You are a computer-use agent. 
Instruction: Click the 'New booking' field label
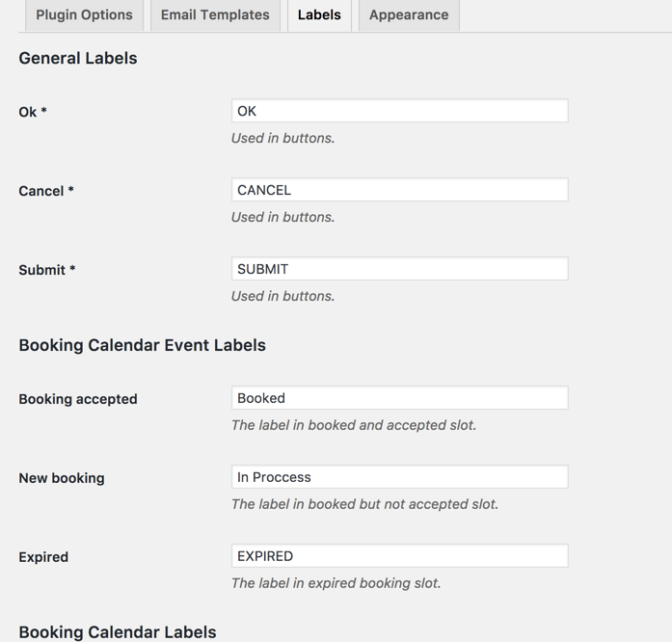(62, 478)
